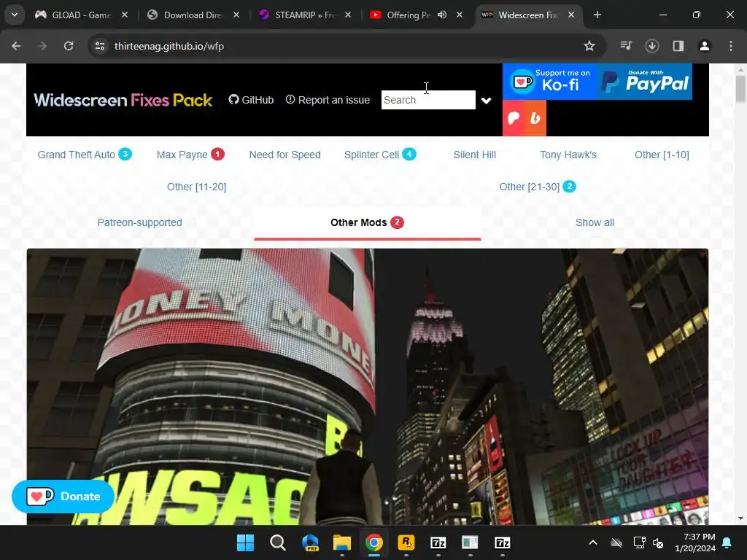Switch to the Download Dire tab
The width and height of the screenshot is (747, 560).
[x=193, y=15]
